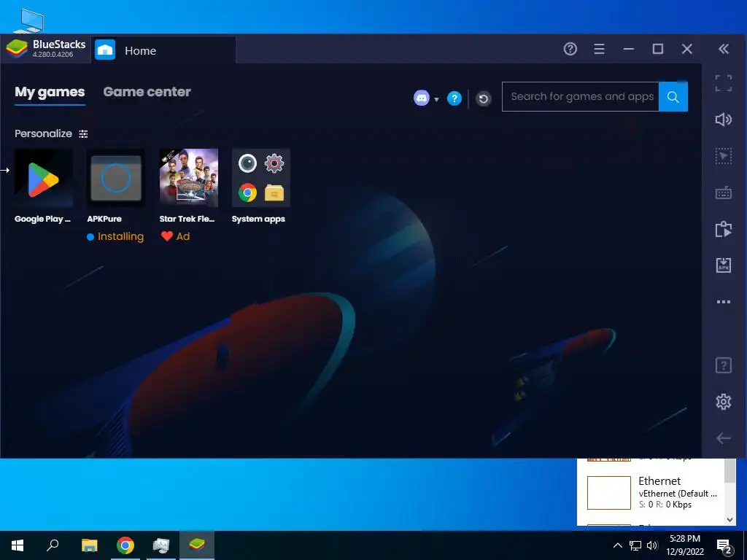Viewport: 747px width, 560px height.
Task: Open the System apps folder
Action: [x=261, y=178]
